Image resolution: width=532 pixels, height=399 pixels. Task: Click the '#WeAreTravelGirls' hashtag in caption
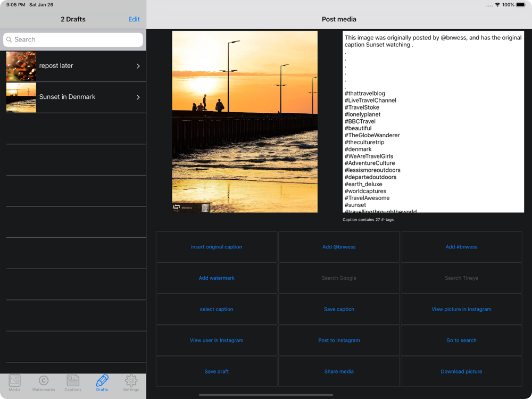pyautogui.click(x=369, y=156)
